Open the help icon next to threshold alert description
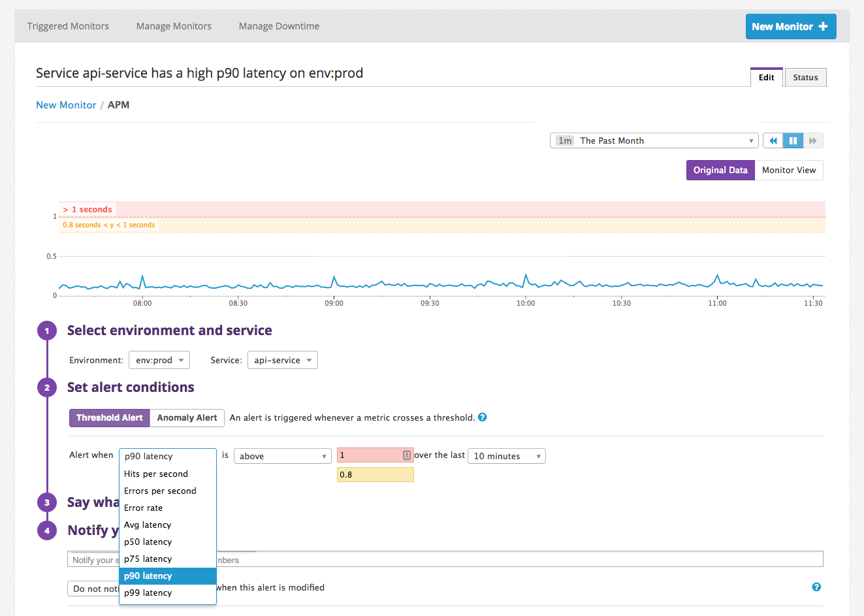The width and height of the screenshot is (864, 616). pyautogui.click(x=482, y=417)
